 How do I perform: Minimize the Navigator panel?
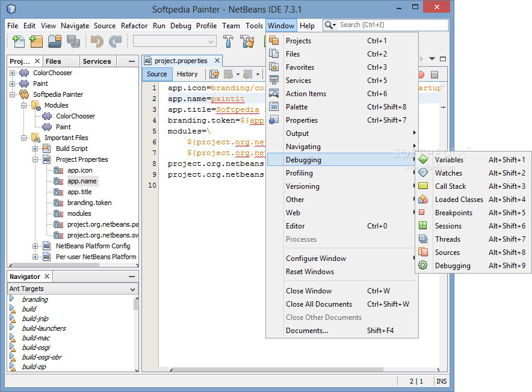click(132, 277)
